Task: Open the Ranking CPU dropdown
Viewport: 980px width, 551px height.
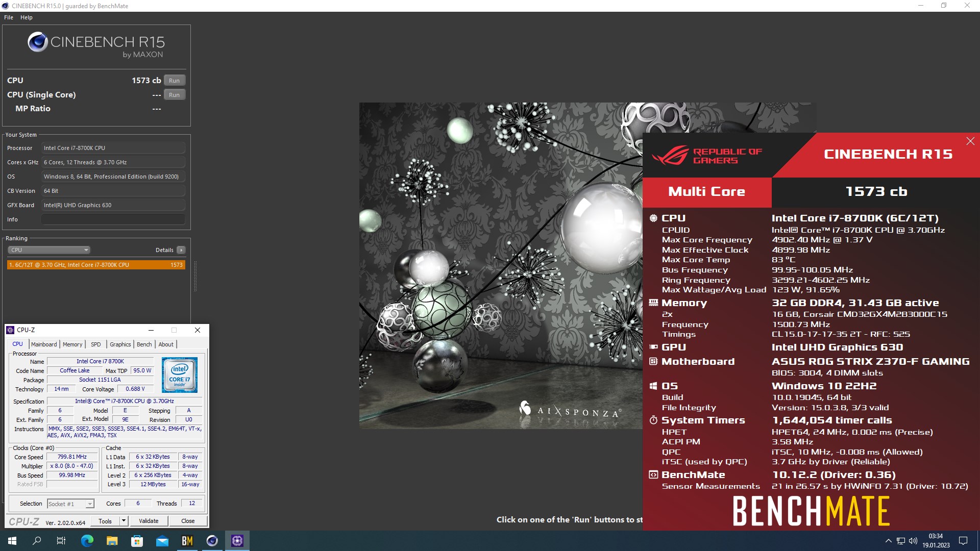Action: [x=49, y=250]
